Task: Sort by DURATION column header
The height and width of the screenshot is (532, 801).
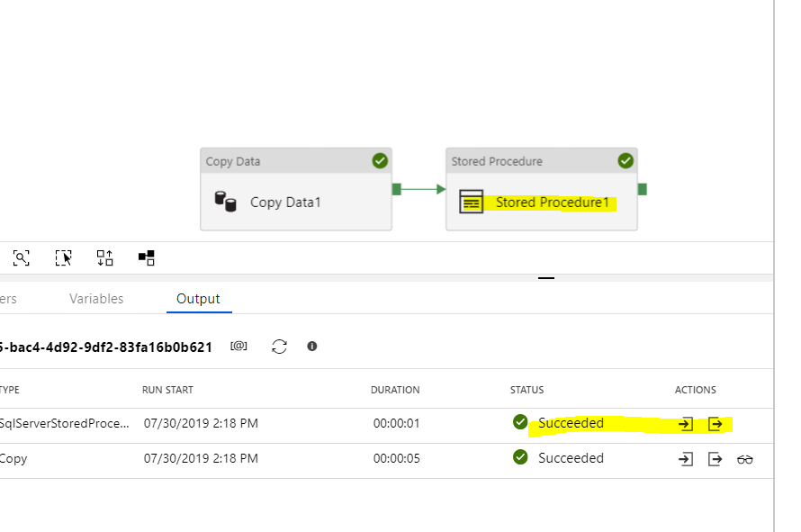Action: pyautogui.click(x=395, y=390)
